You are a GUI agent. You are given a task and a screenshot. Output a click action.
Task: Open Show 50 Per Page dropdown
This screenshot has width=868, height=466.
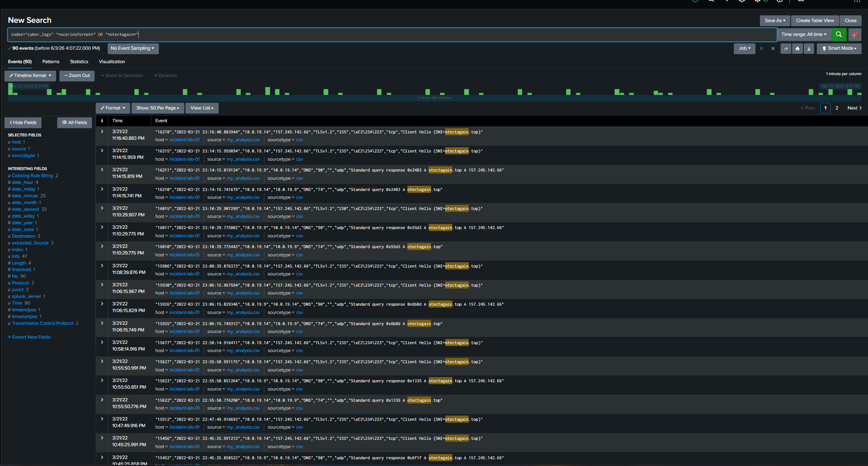click(x=158, y=108)
